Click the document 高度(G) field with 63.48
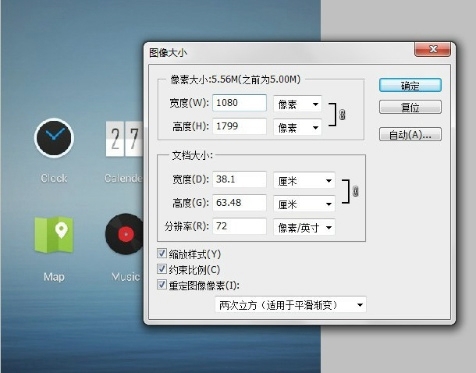The height and width of the screenshot is (373, 476). click(239, 203)
